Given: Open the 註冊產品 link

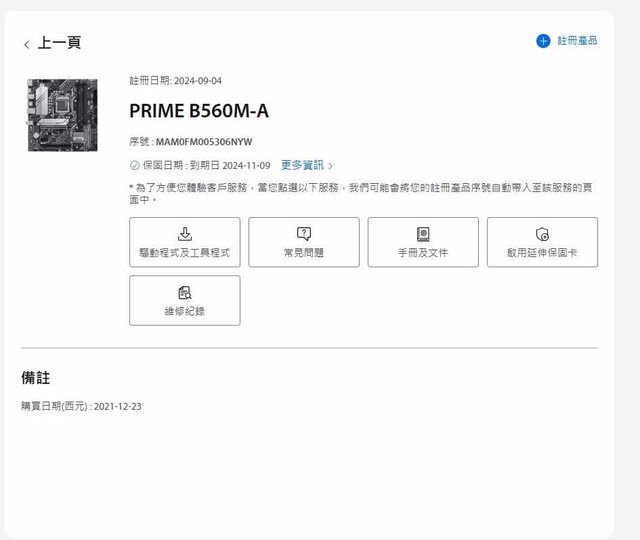Looking at the screenshot, I should (x=577, y=40).
